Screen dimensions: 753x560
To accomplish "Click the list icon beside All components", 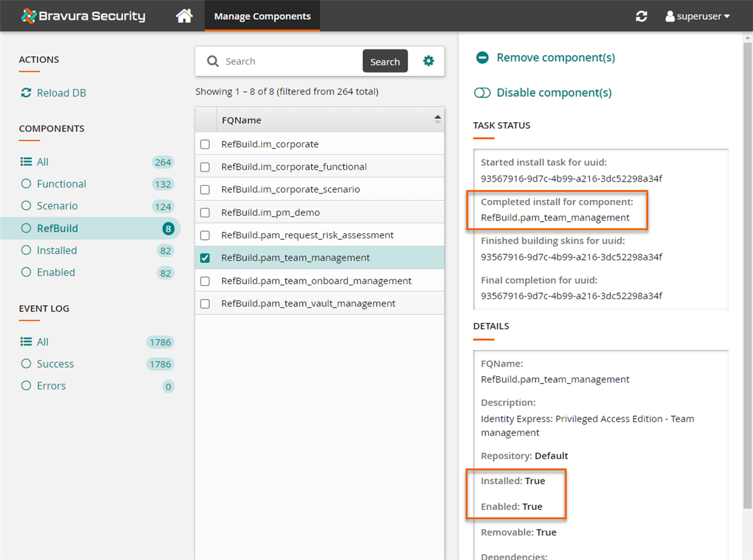I will (26, 162).
